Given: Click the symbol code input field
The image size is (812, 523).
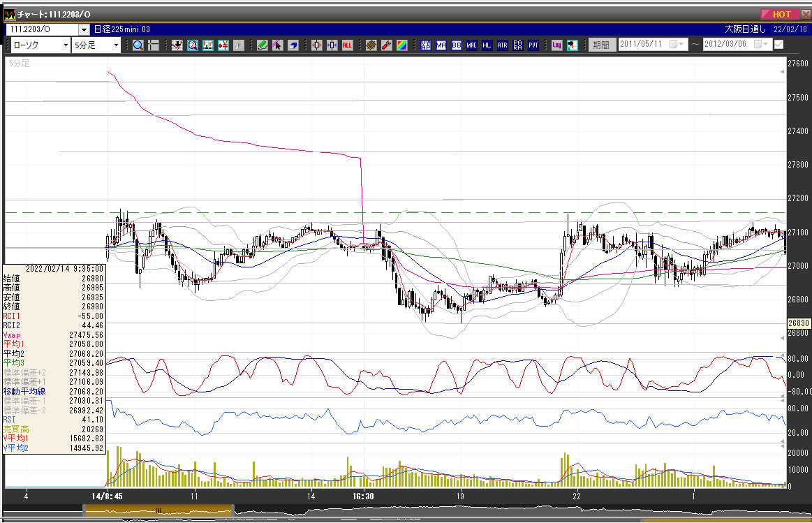Looking at the screenshot, I should pyautogui.click(x=43, y=30).
